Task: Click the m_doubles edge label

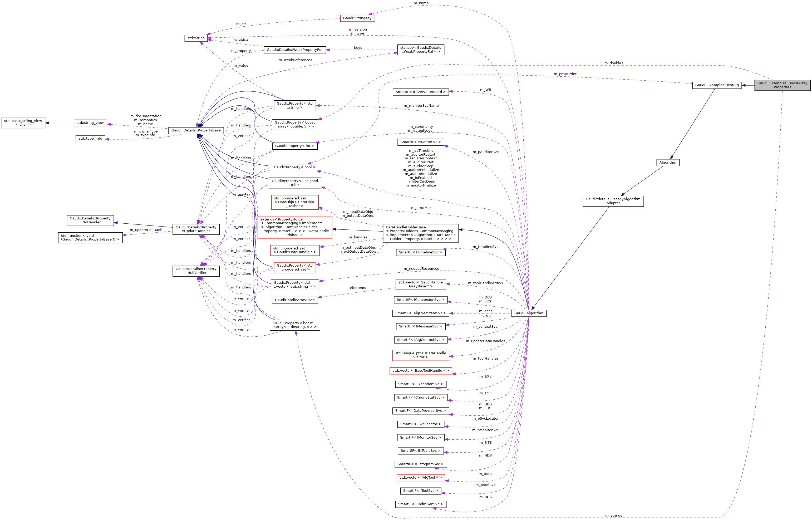Action: pos(613,63)
